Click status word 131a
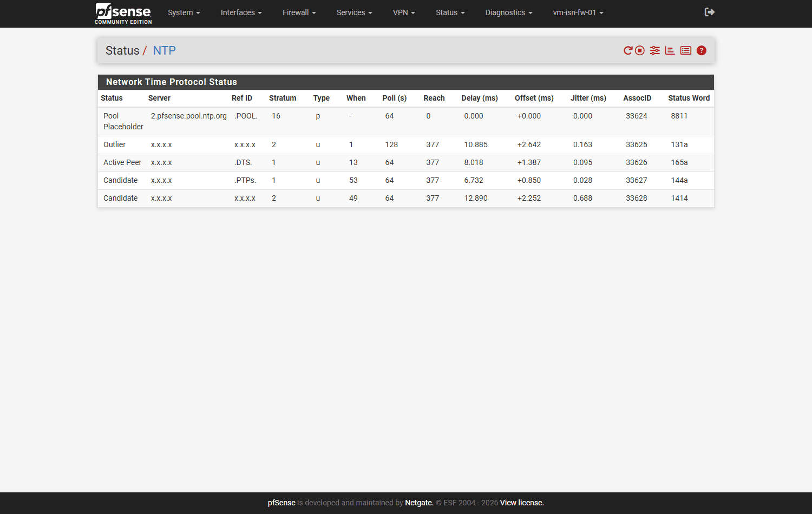Viewport: 812px width, 514px height. click(x=679, y=144)
